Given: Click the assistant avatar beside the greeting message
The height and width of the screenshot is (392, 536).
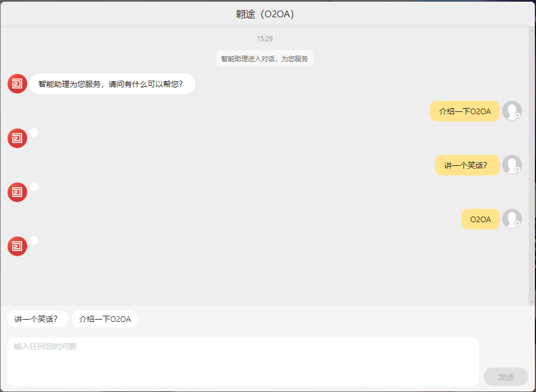Looking at the screenshot, I should click(x=17, y=84).
